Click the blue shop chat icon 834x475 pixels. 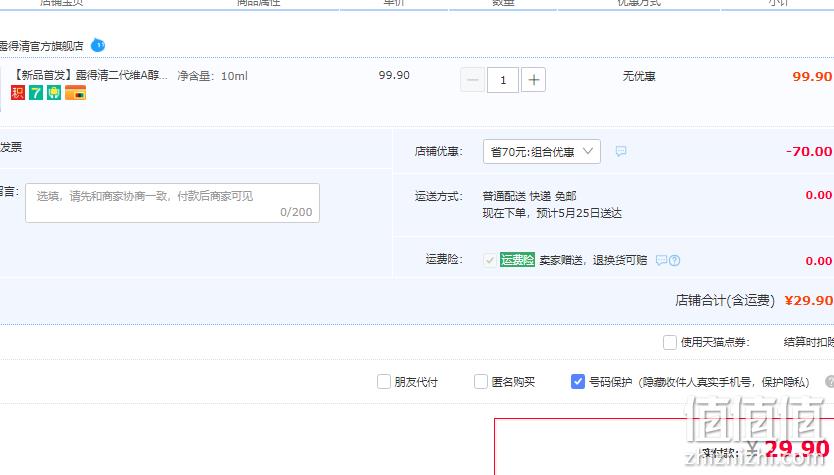[x=98, y=45]
